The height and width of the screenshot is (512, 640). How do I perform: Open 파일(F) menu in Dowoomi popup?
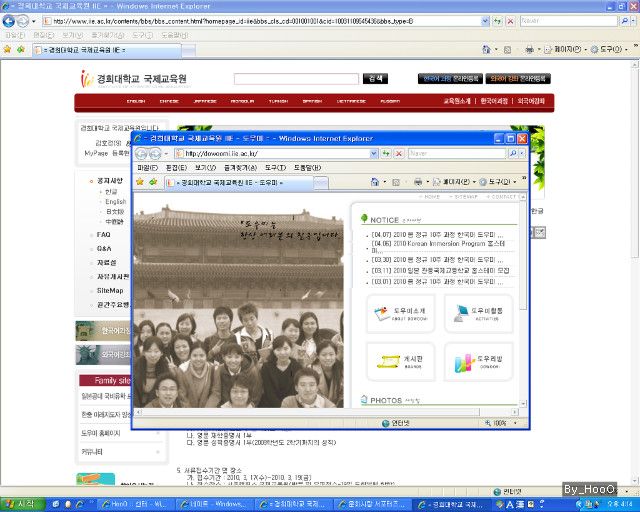(147, 168)
